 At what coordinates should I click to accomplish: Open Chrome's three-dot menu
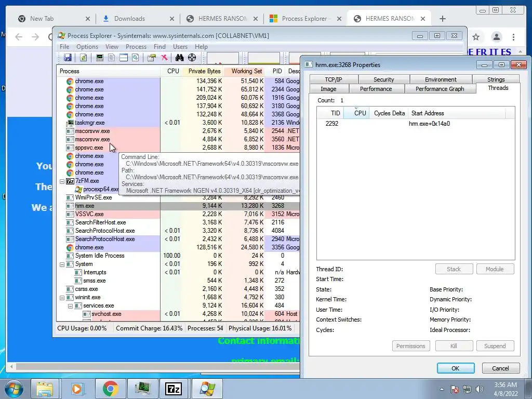(x=513, y=37)
